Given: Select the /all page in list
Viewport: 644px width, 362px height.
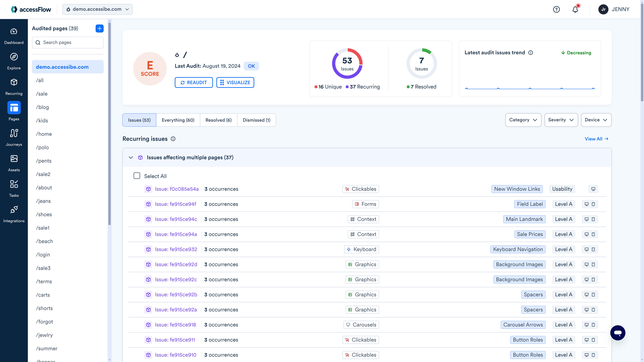Looking at the screenshot, I should [x=68, y=80].
